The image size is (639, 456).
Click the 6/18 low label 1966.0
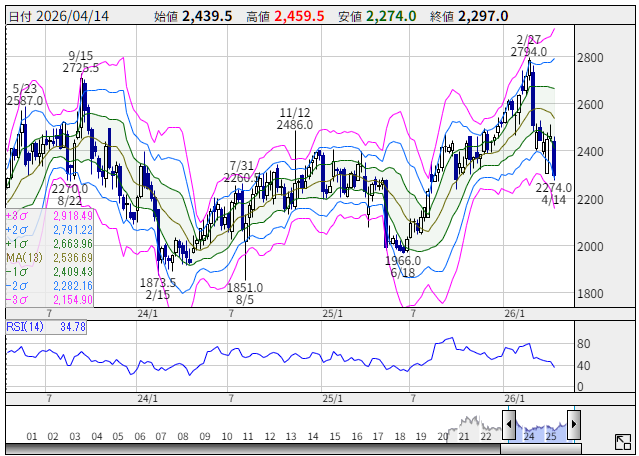[402, 260]
